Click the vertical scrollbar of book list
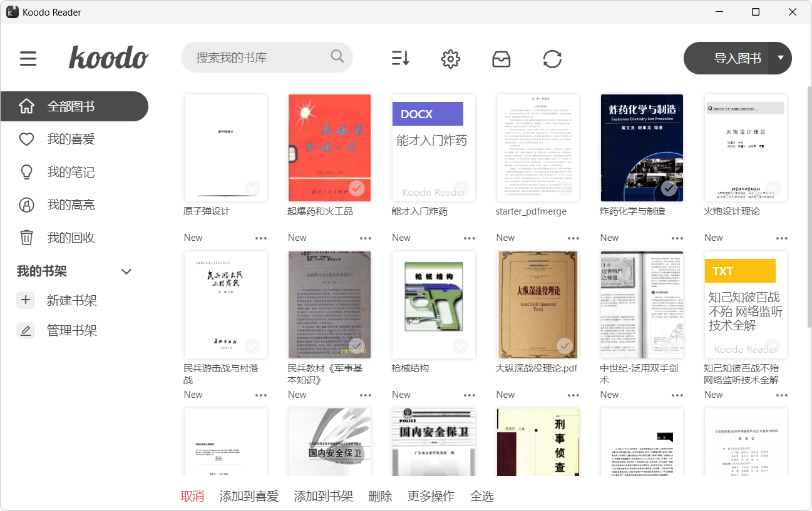This screenshot has height=511, width=812. pyautogui.click(x=808, y=206)
